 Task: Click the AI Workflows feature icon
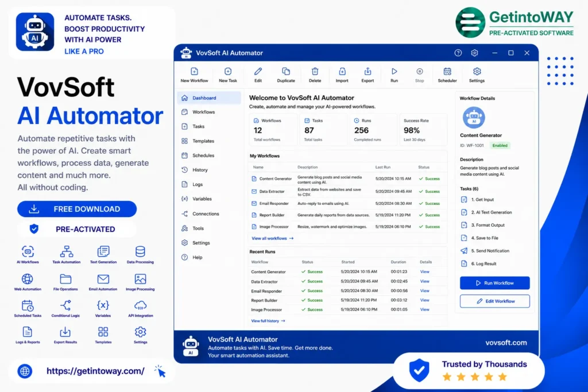(x=28, y=251)
